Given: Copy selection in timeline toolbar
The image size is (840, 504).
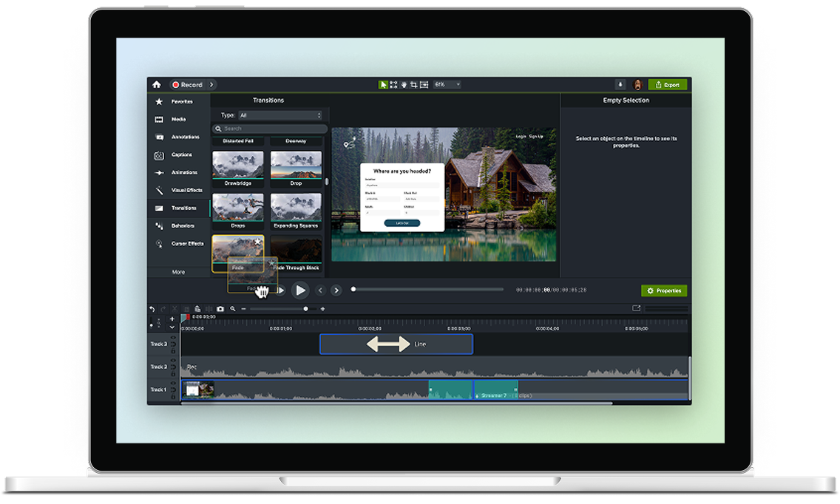Looking at the screenshot, I should tap(186, 309).
